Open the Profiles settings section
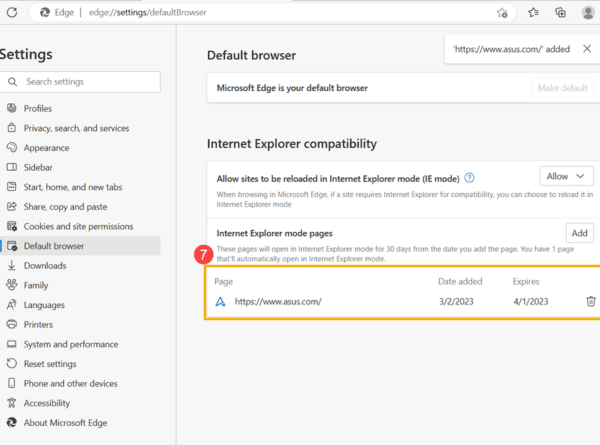 point(38,108)
